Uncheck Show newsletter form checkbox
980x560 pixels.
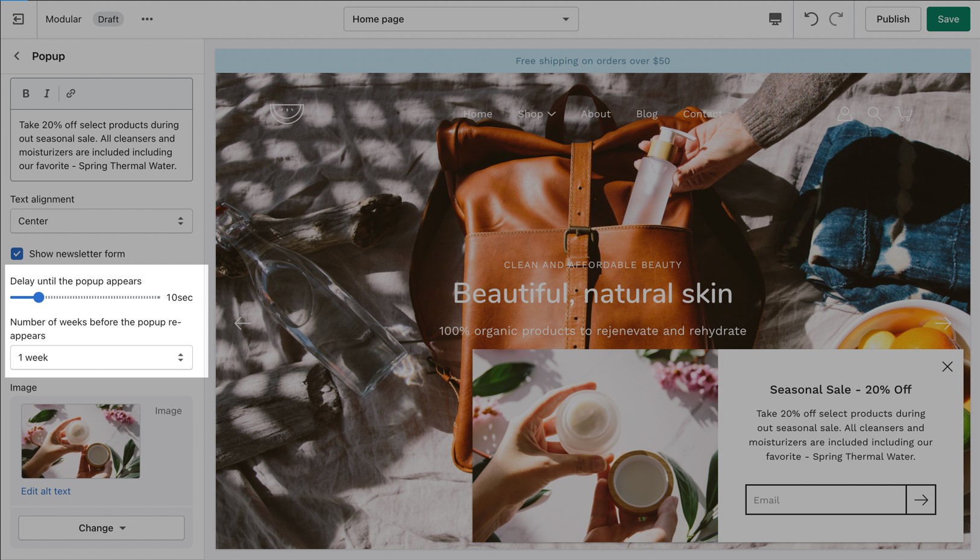[x=17, y=254]
